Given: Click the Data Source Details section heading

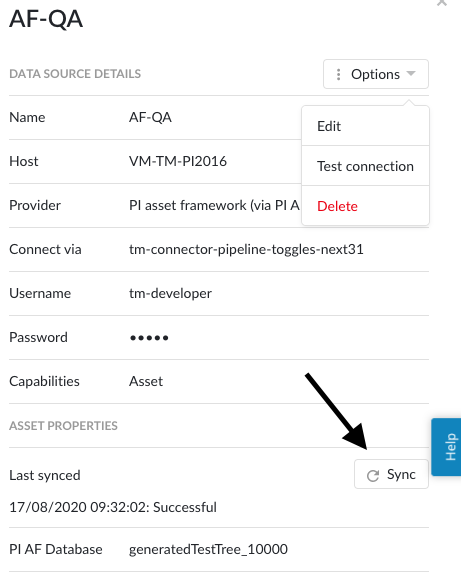Looking at the screenshot, I should point(75,74).
